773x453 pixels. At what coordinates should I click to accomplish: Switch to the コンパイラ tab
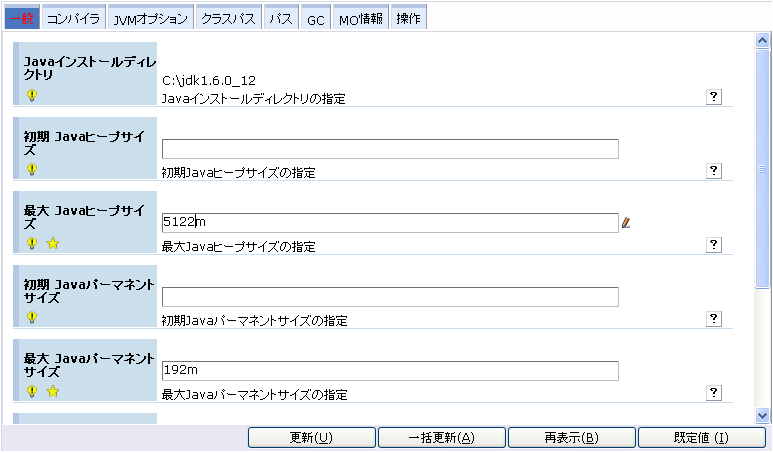click(x=73, y=19)
